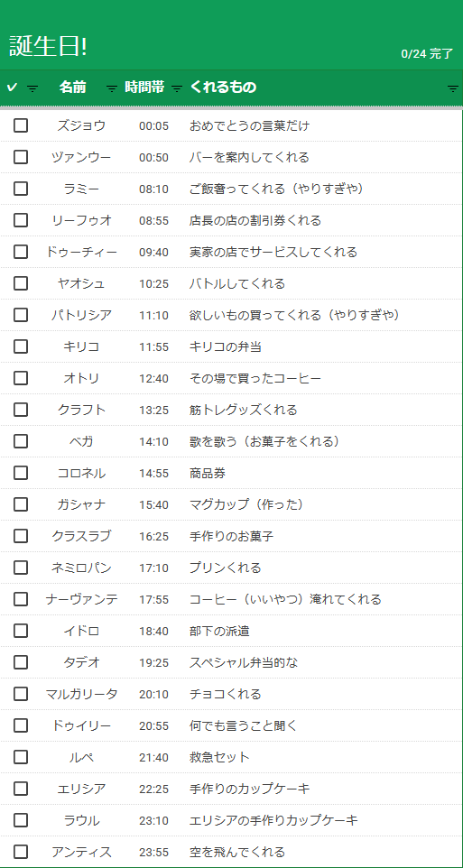The image size is (463, 868).
Task: Click the 救急セット gift cell
Action: tap(220, 757)
